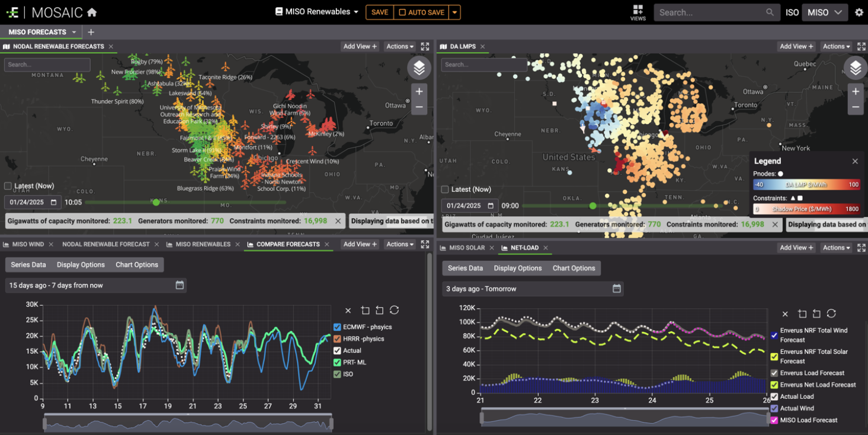Open Display Options in Compare Forecasts

tap(81, 265)
